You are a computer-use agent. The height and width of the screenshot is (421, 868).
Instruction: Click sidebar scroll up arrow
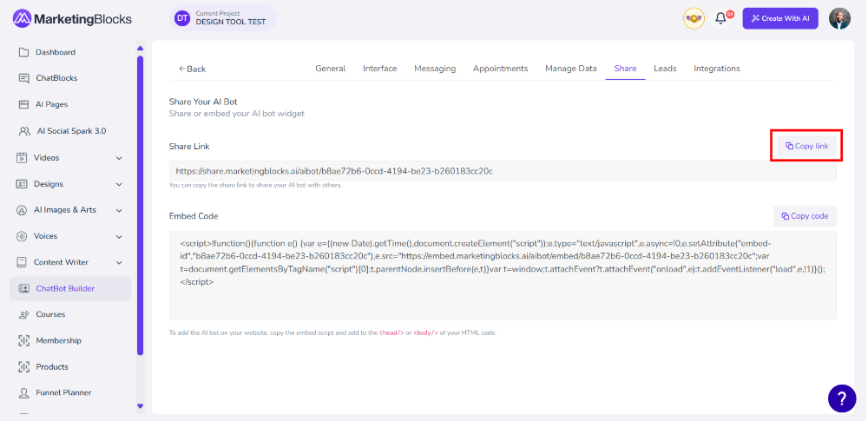pos(140,49)
